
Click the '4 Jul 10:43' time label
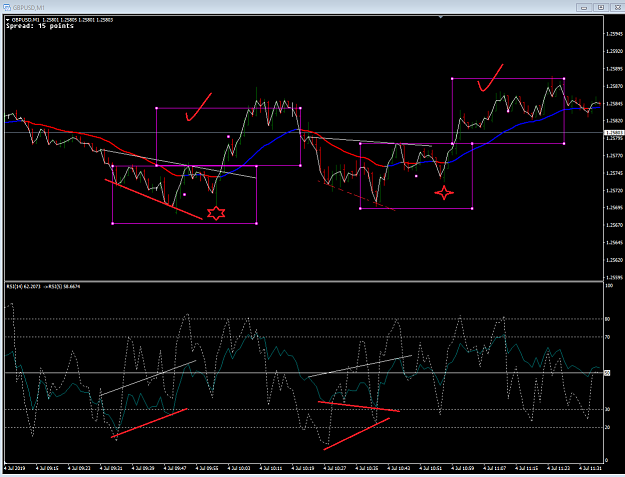pos(399,468)
